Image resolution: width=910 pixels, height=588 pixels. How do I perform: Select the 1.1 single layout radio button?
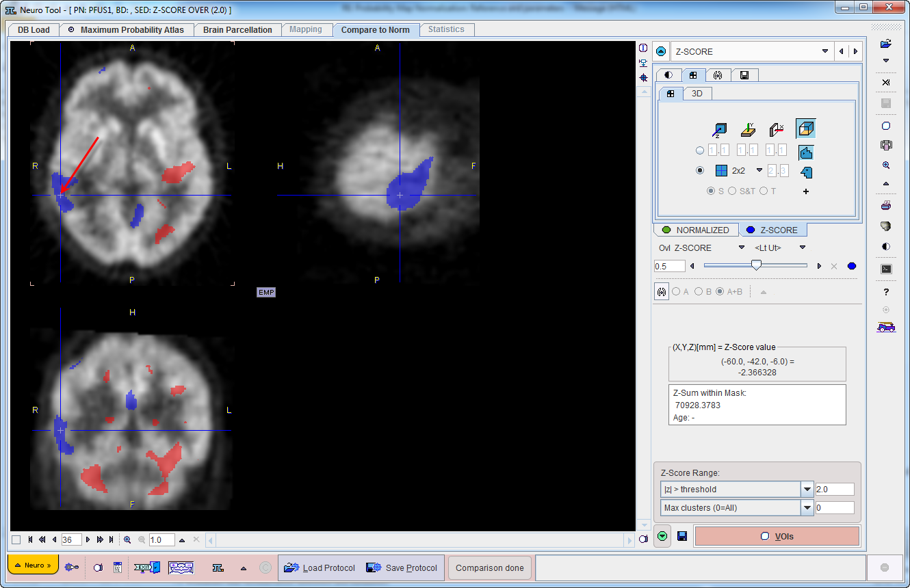tap(699, 150)
